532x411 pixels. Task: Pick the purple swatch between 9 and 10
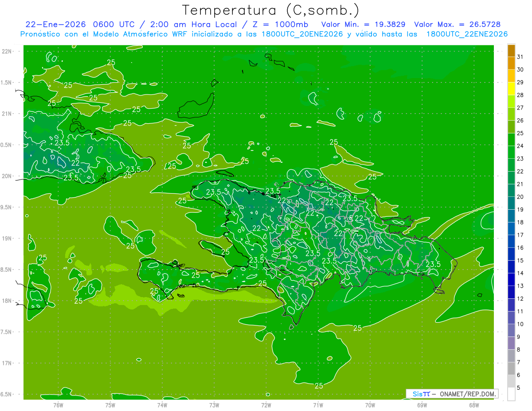click(x=511, y=330)
